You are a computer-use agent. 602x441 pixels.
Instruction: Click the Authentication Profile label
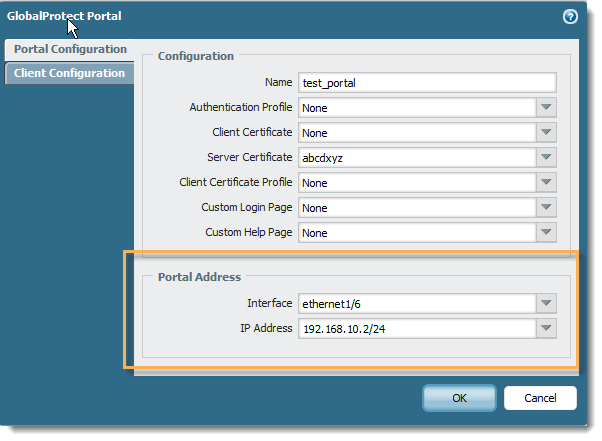click(x=241, y=107)
